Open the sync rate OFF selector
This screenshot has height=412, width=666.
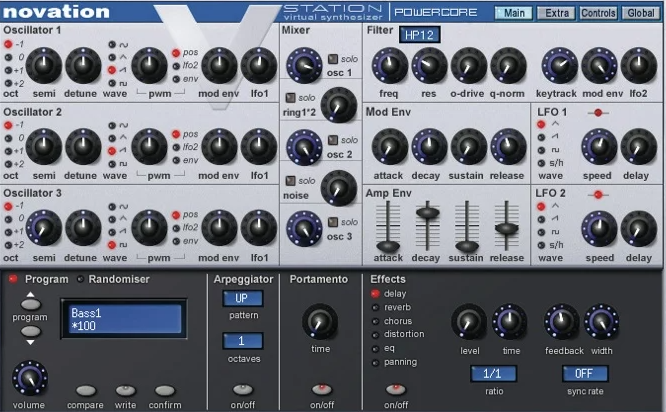coord(585,374)
